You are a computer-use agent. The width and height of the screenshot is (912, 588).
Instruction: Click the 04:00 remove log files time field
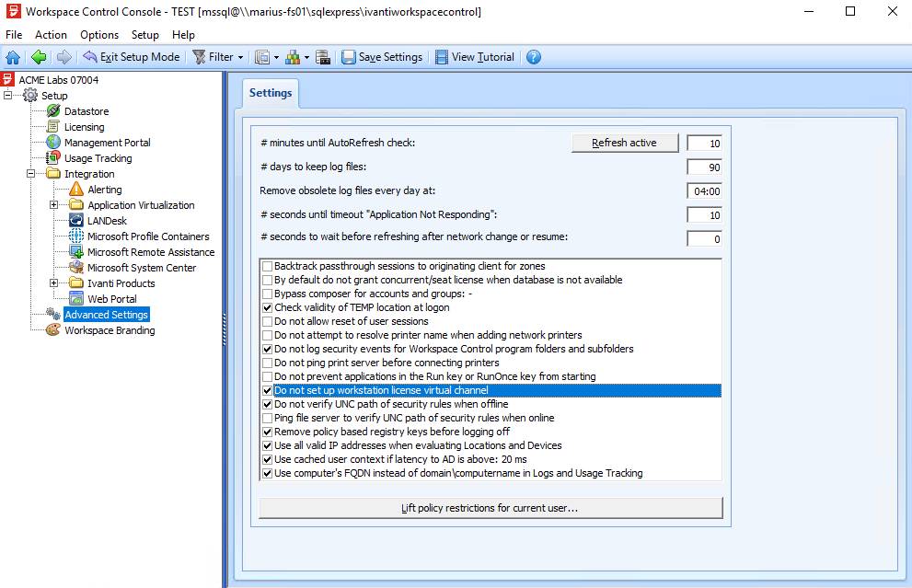click(x=704, y=191)
